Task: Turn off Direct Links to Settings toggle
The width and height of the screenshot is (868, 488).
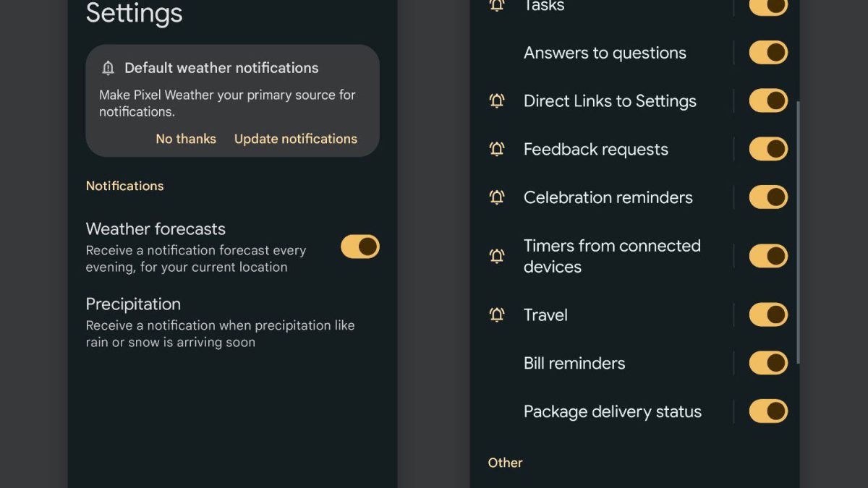Action: (767, 101)
